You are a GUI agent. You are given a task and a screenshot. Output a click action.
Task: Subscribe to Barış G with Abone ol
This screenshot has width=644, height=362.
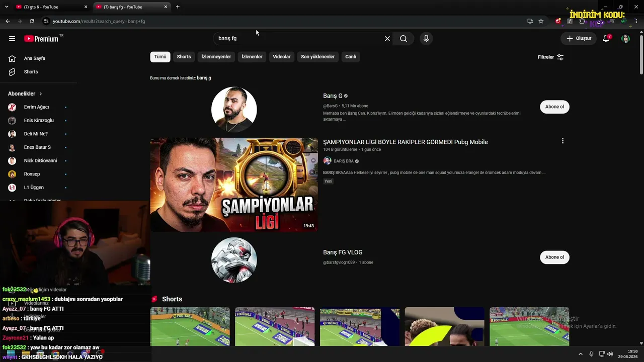(554, 107)
